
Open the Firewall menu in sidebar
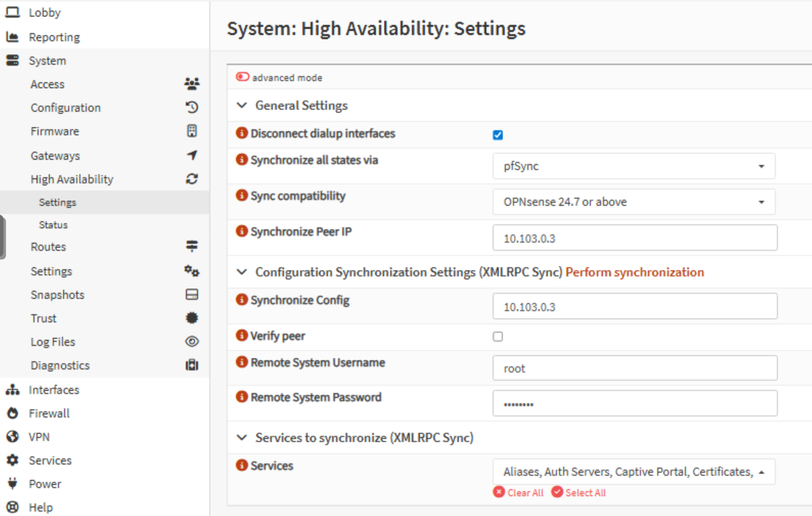[x=49, y=413]
